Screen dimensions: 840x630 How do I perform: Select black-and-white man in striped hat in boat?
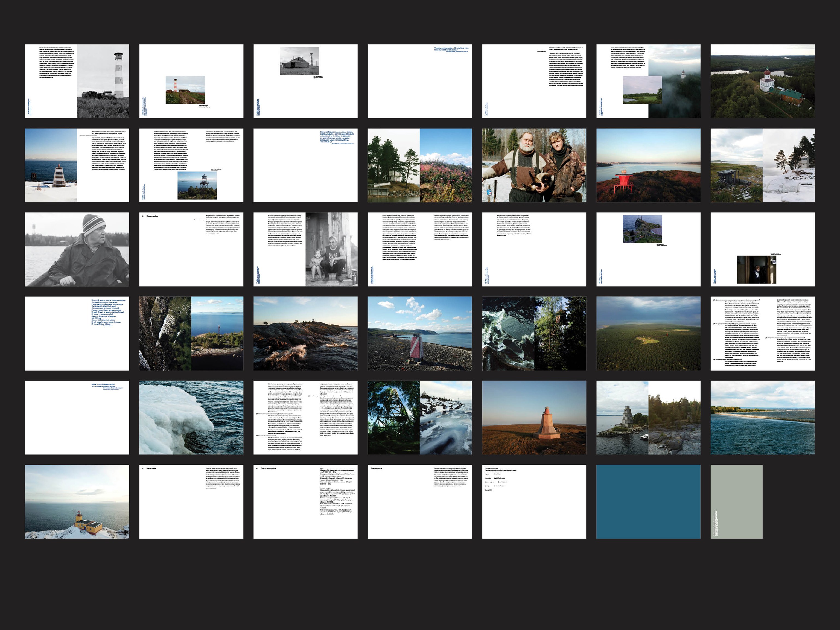click(77, 249)
